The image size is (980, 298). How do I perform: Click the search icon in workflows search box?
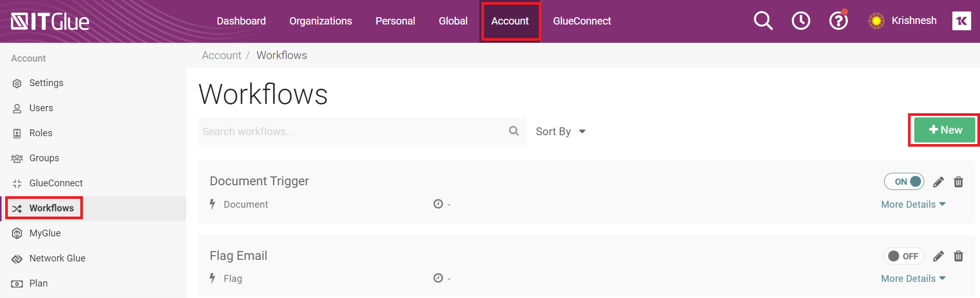click(514, 131)
